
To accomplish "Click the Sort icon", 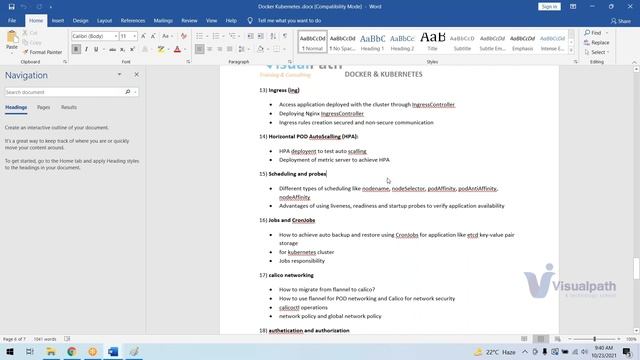I will (x=273, y=36).
